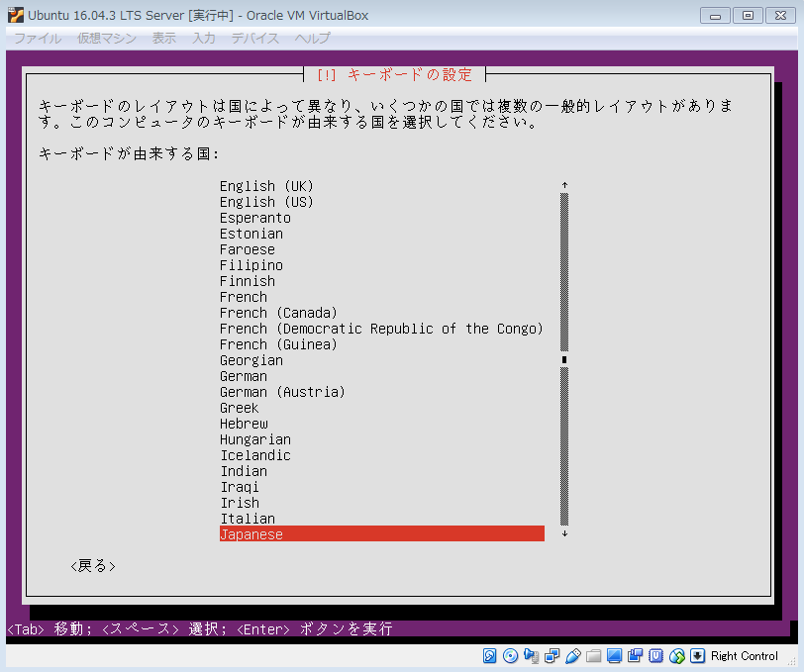Choose English (US) keyboard layout

(266, 202)
